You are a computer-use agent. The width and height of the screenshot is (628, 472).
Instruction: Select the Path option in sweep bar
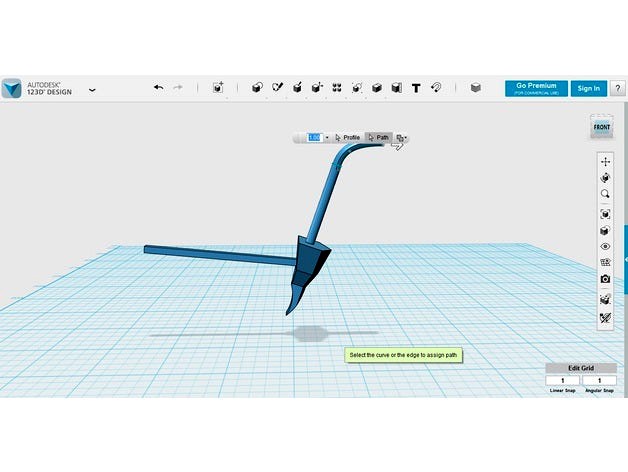point(378,137)
